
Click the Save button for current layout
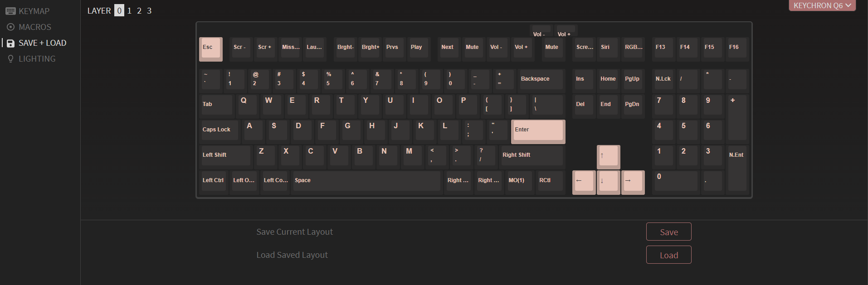pos(668,232)
